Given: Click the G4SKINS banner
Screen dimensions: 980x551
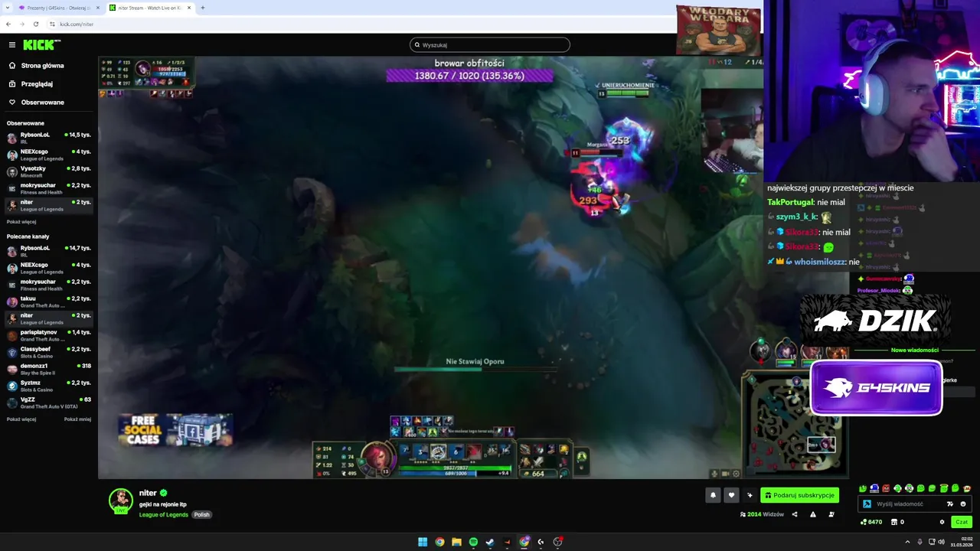Looking at the screenshot, I should tap(877, 387).
